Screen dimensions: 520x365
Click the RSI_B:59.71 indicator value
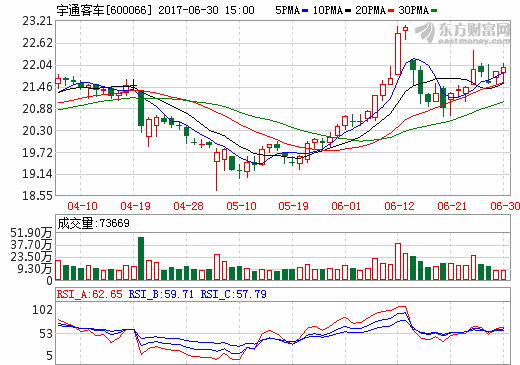click(x=161, y=294)
